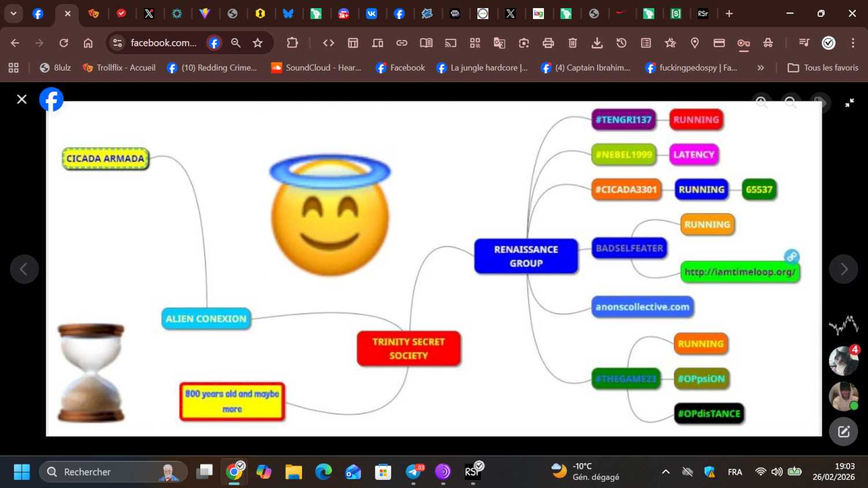Switch to the VK tab
This screenshot has height=488, width=868.
(372, 13)
